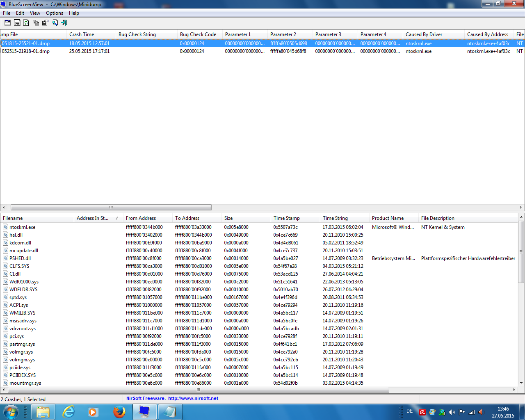Click DE language indicator in taskbar
This screenshot has height=420, width=525.
coord(409,411)
